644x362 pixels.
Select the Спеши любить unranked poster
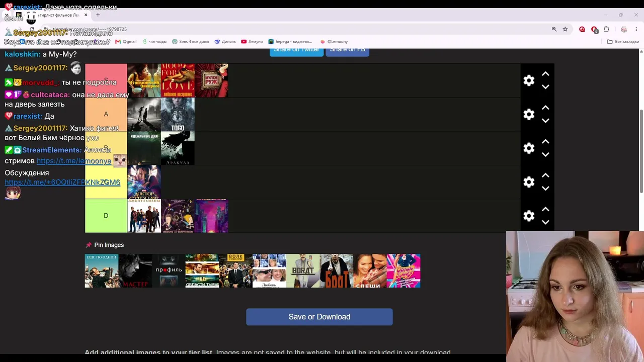coord(370,271)
